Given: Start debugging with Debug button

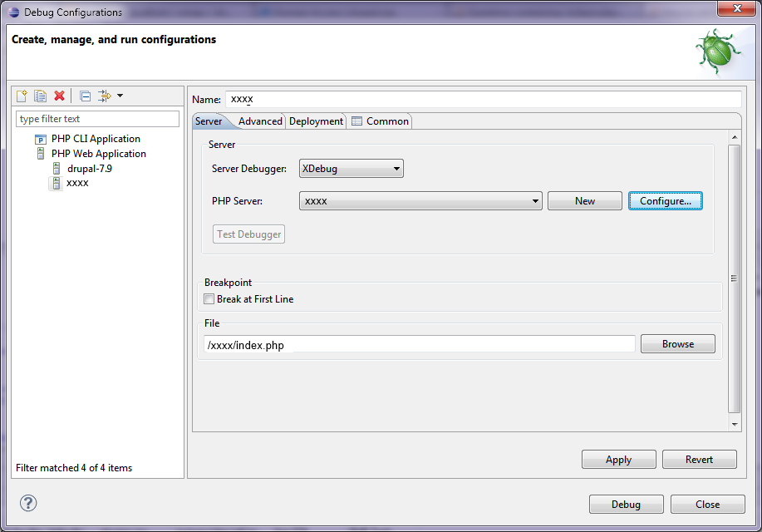Looking at the screenshot, I should click(626, 505).
